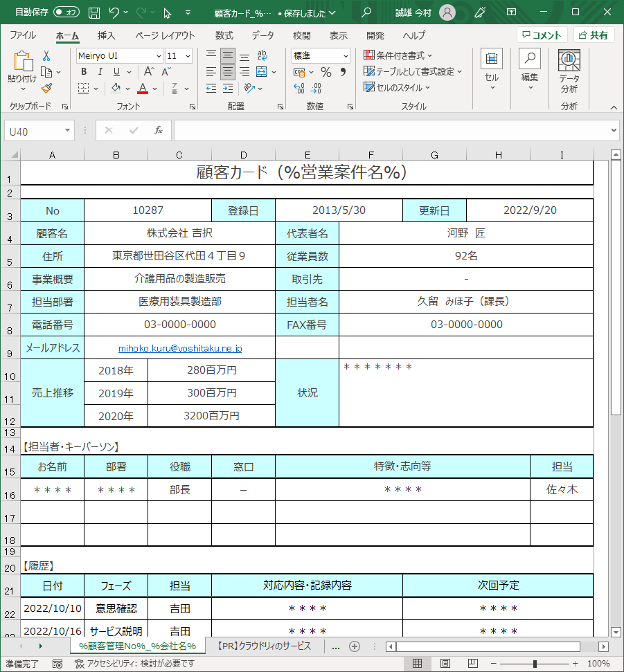Click the Insert Function fx icon
624x672 pixels.
[x=158, y=131]
